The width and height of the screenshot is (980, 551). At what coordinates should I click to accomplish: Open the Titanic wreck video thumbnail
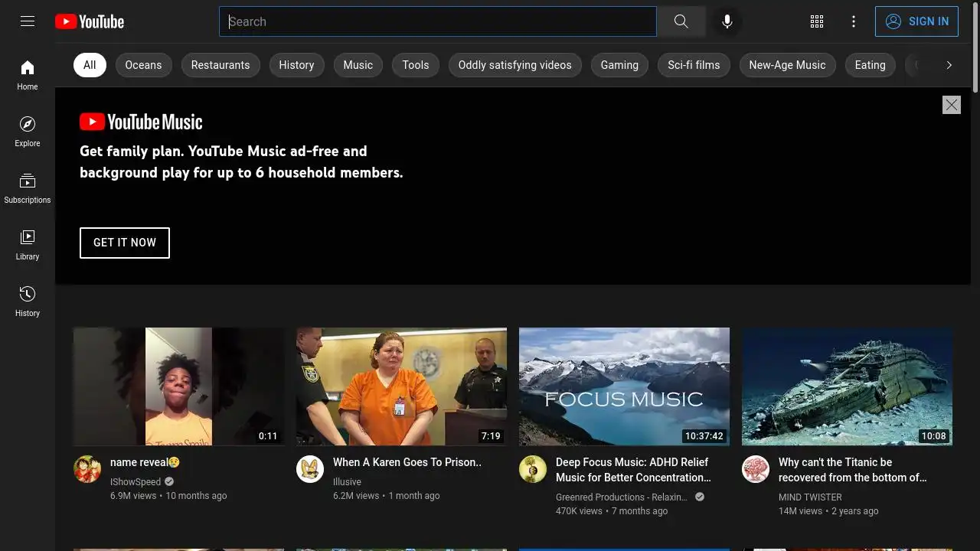point(847,386)
